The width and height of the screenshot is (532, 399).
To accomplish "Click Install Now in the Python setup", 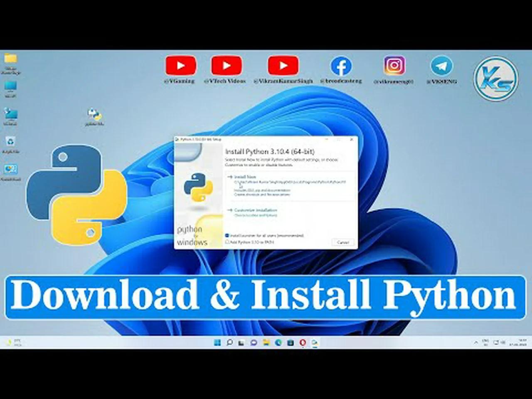I will tap(245, 177).
